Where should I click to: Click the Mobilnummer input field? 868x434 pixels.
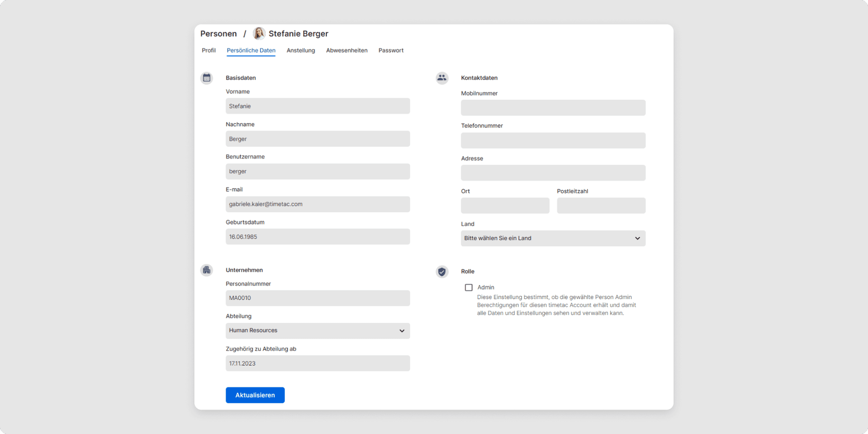pos(553,108)
